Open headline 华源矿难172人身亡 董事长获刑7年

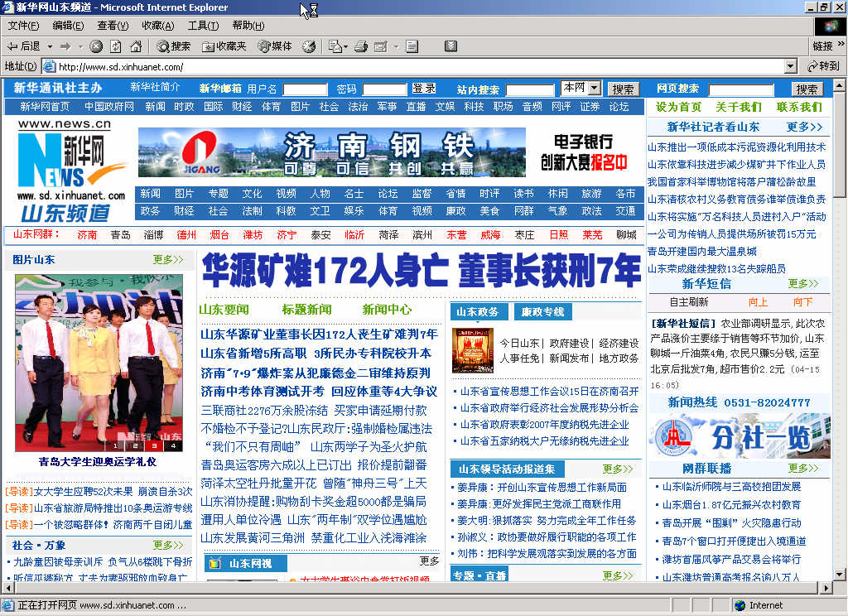[422, 271]
